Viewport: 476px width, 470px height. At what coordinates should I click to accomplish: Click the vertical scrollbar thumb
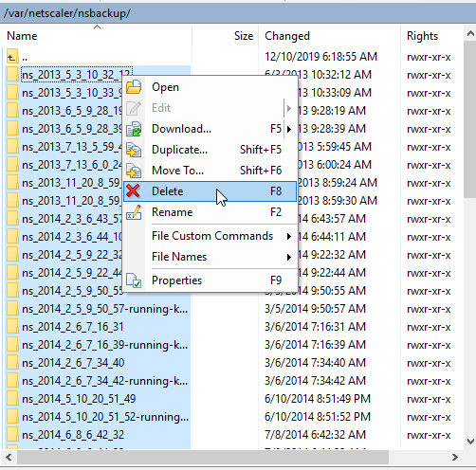(470, 119)
